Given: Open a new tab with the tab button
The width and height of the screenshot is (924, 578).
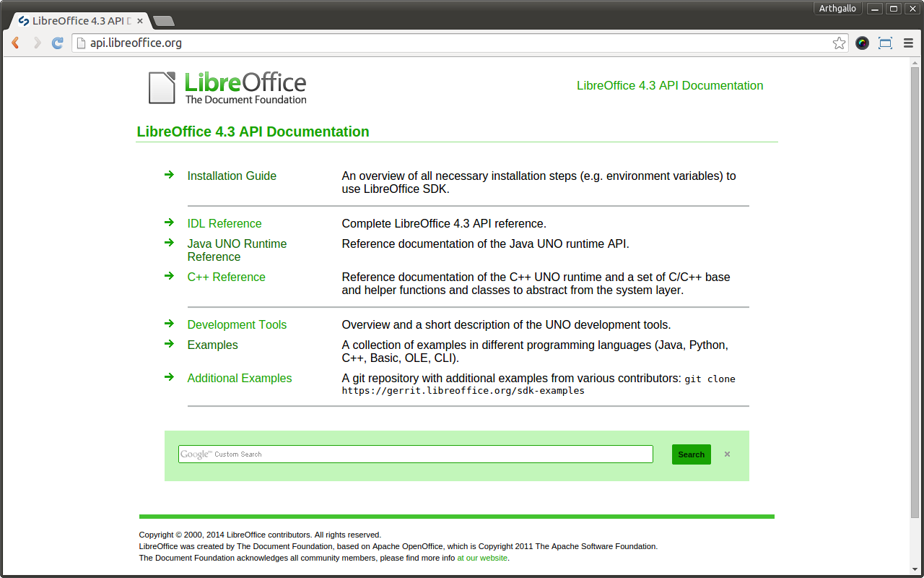Looking at the screenshot, I should 164,21.
